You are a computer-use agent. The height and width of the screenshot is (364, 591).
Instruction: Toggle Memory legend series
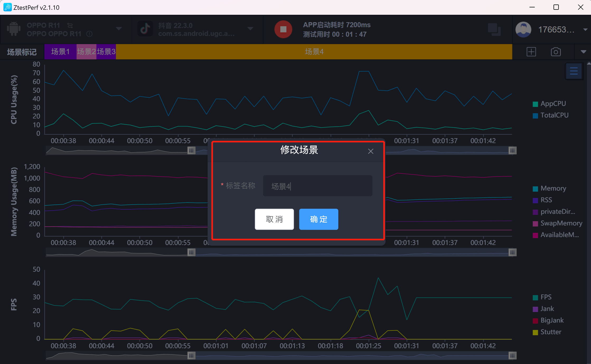tap(550, 188)
